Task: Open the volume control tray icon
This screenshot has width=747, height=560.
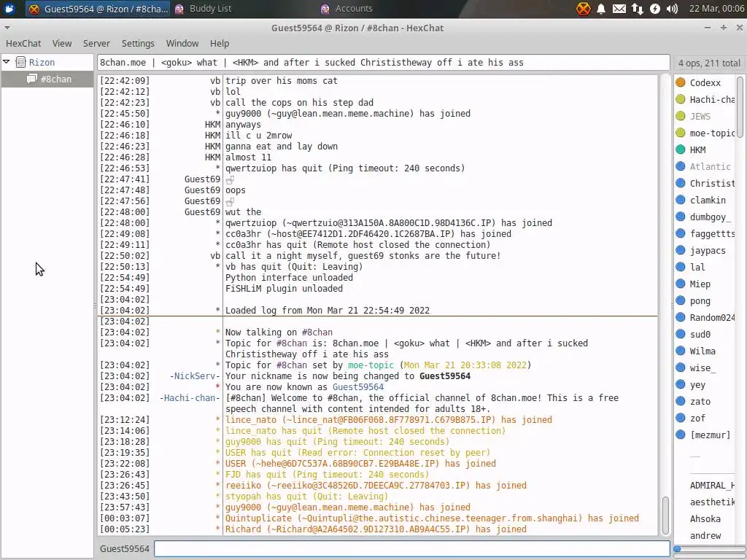Action: click(x=672, y=9)
